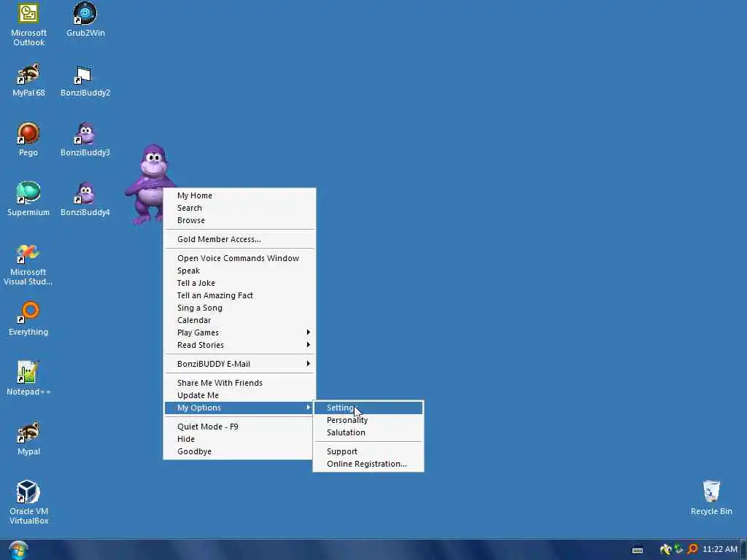Open Calendar from Bonzi menu
This screenshot has width=747, height=560.
pos(239,320)
